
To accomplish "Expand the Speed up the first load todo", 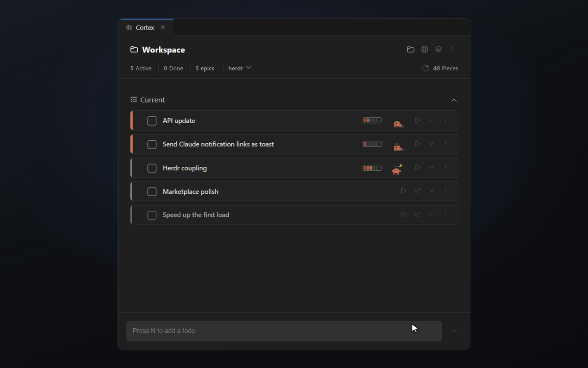I will (x=431, y=214).
